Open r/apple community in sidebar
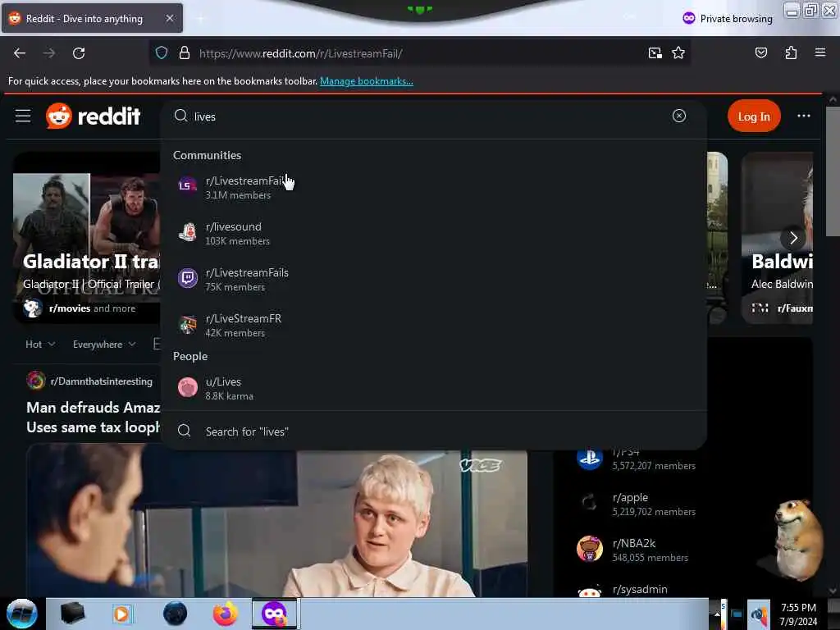Image resolution: width=840 pixels, height=630 pixels. [x=630, y=497]
